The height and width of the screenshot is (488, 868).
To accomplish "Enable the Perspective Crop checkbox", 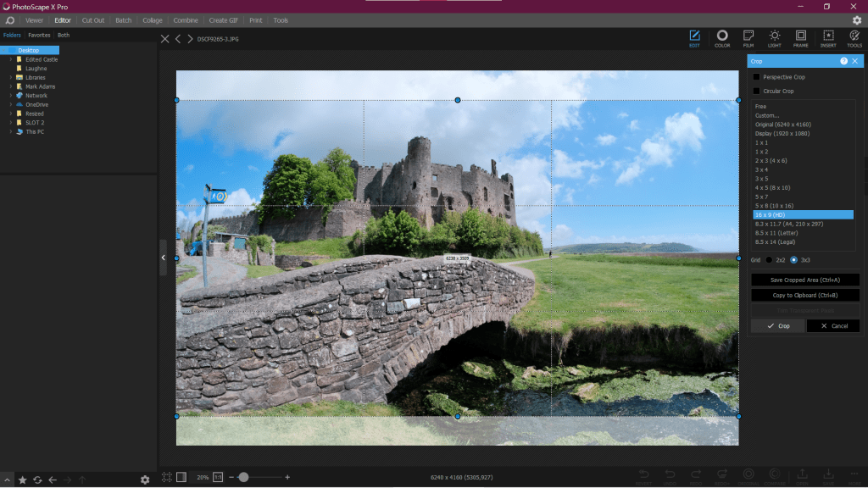I will (757, 77).
